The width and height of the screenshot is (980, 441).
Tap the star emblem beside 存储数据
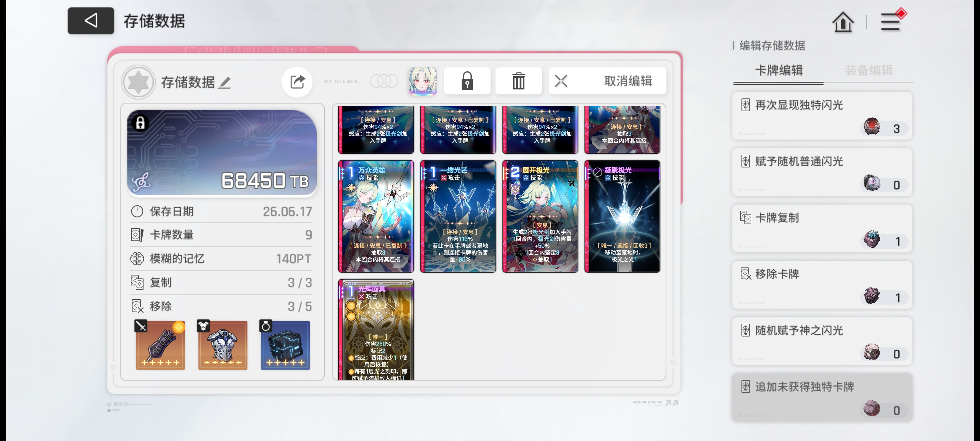point(138,82)
